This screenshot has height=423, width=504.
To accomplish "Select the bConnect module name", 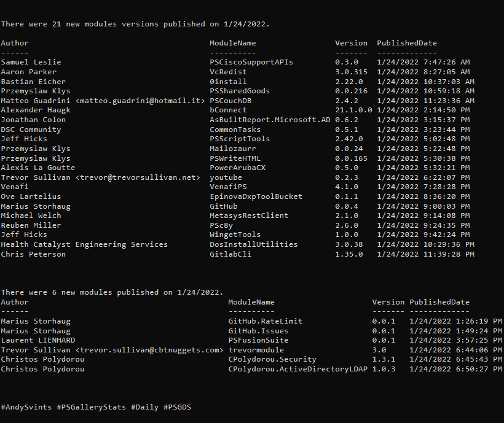I will (x=228, y=110).
